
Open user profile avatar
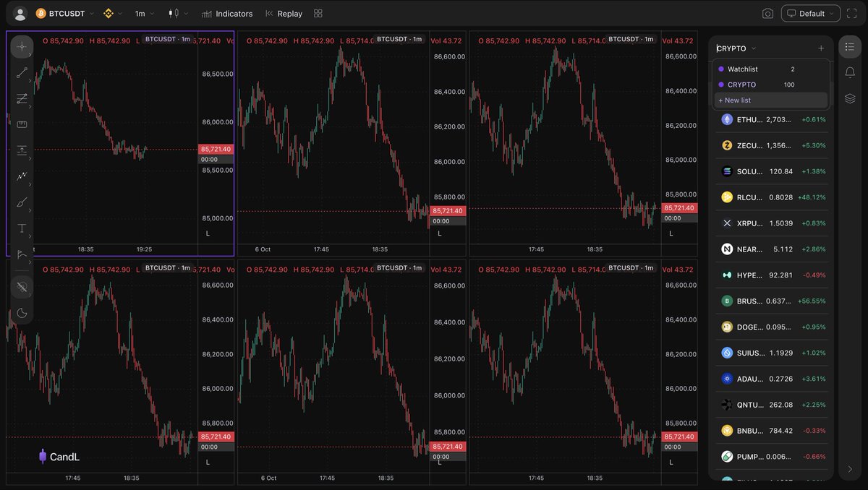pos(20,14)
